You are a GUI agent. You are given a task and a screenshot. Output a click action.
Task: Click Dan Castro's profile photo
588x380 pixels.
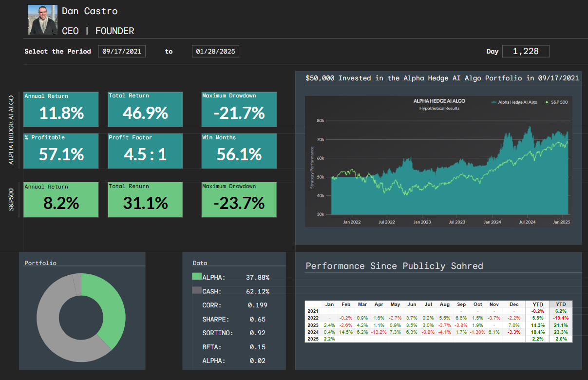pos(42,19)
